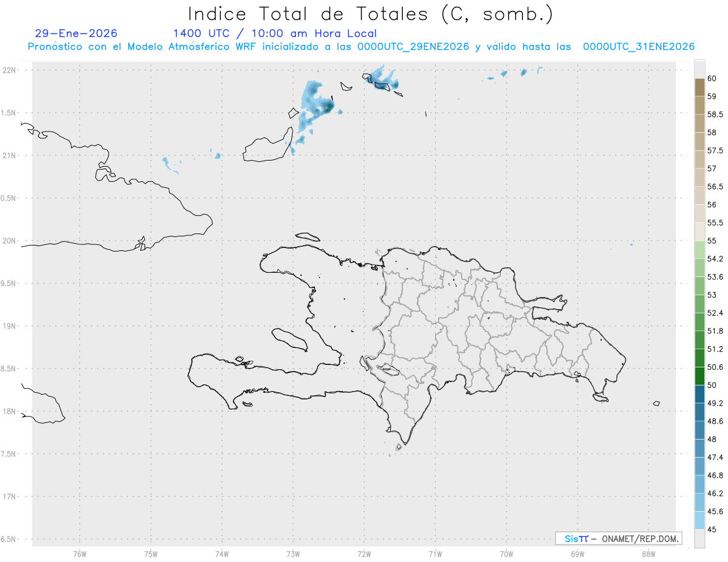The image size is (728, 562).
Task: Click the colorbar value label '53.6'
Action: 715,277
